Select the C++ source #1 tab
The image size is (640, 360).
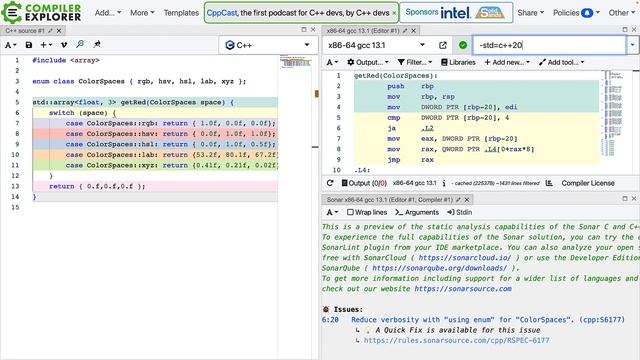[x=24, y=31]
